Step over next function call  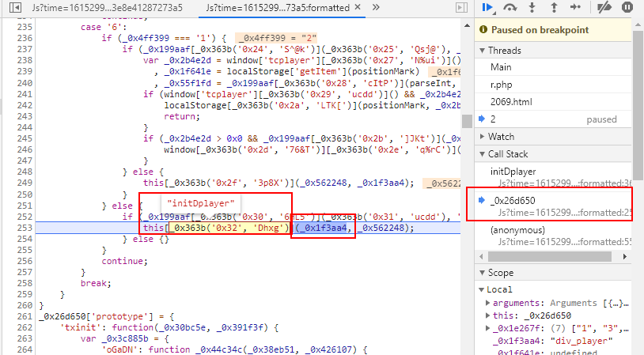[x=511, y=8]
